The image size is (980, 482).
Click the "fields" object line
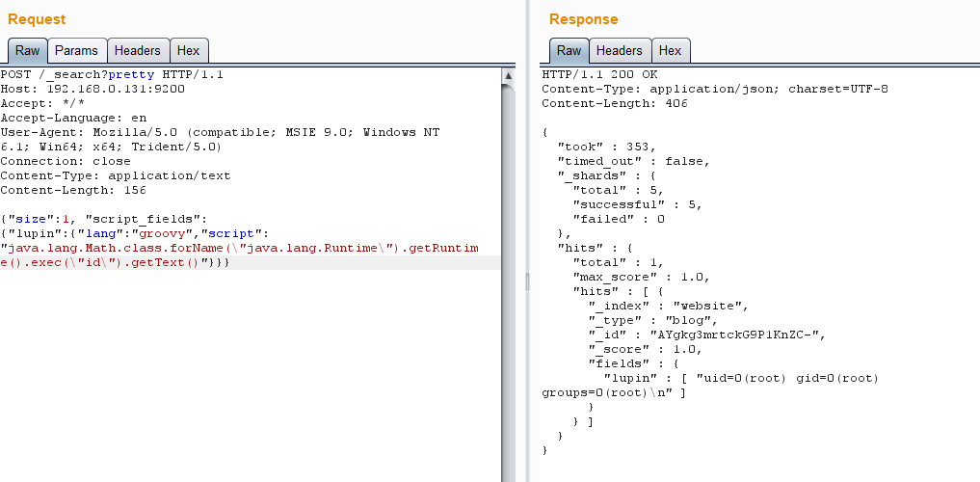(634, 363)
